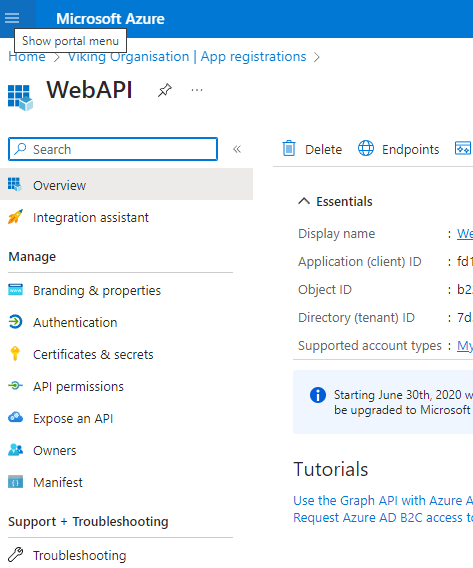473x568 pixels.
Task: Click the WebAPI app registration icon
Action: pos(20,98)
